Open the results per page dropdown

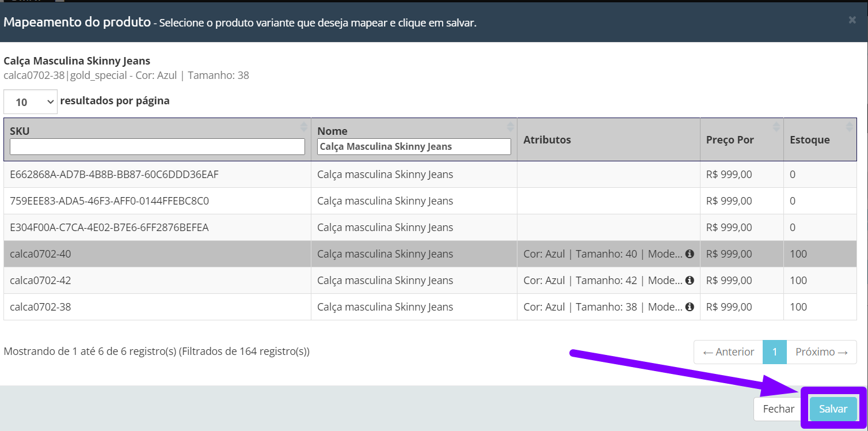[x=31, y=101]
